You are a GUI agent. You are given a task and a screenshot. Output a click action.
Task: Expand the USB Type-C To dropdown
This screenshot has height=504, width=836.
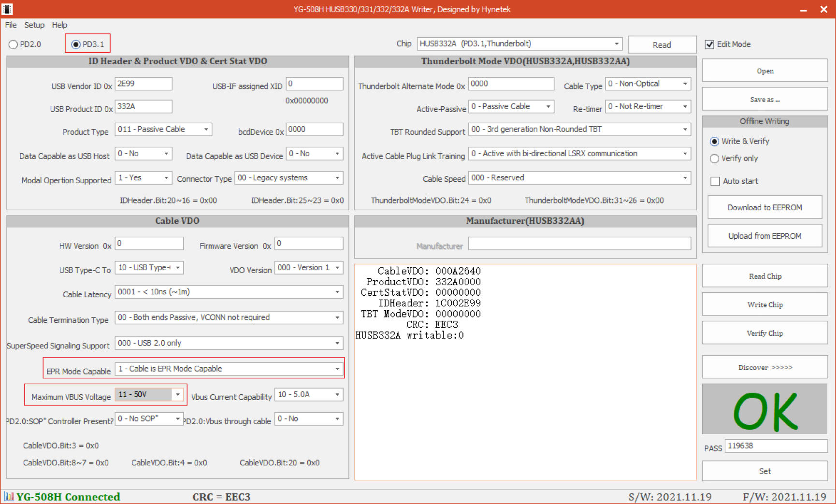pyautogui.click(x=178, y=268)
